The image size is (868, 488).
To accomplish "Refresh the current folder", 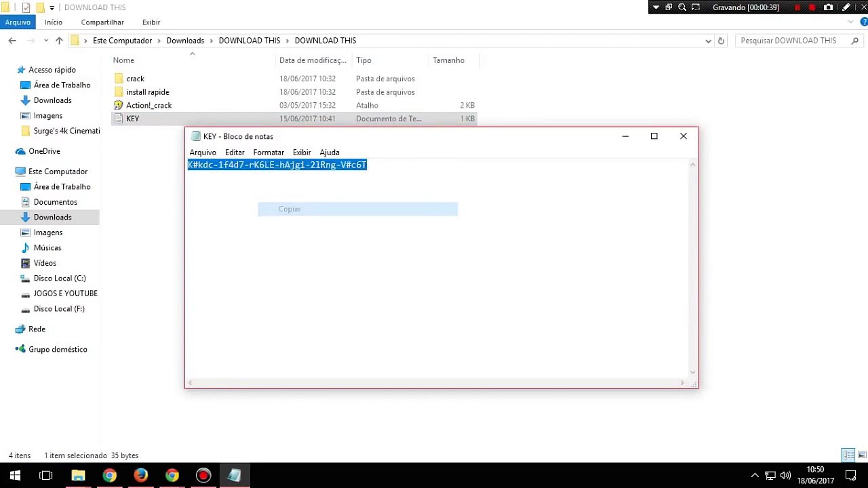I will 721,41.
